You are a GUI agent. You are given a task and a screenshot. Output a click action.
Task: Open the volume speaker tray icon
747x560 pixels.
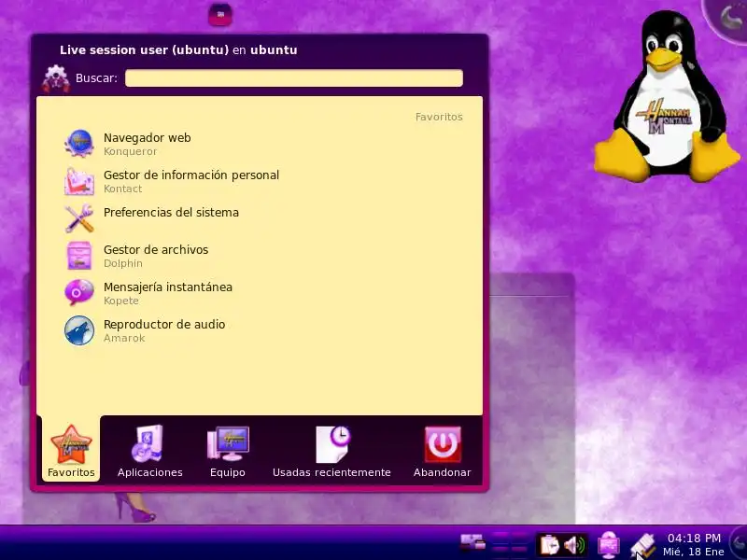click(574, 545)
